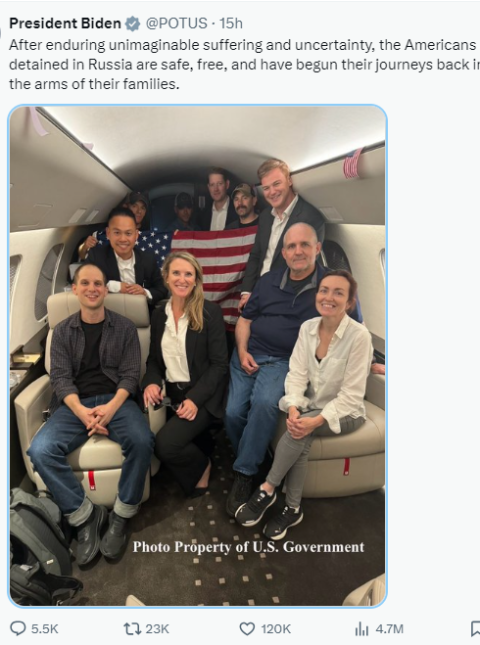This screenshot has width=480, height=645.
Task: Click the blue verified badge icon
Action: coord(132,23)
